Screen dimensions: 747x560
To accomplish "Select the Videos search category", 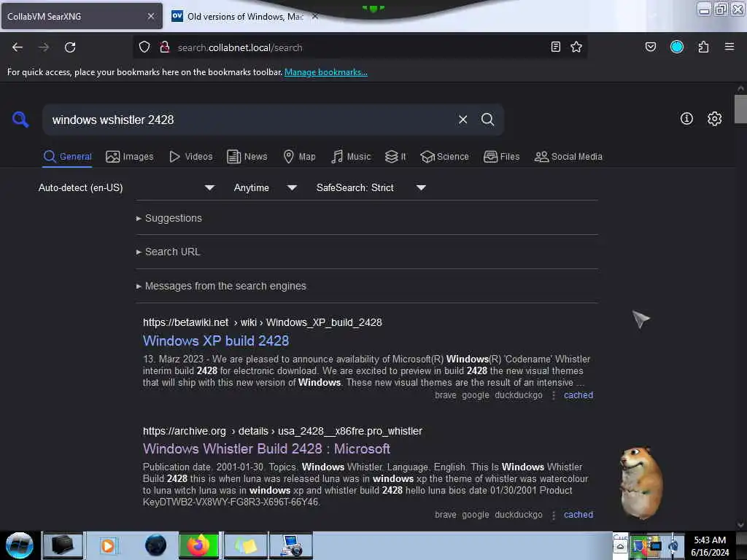I will 191,157.
